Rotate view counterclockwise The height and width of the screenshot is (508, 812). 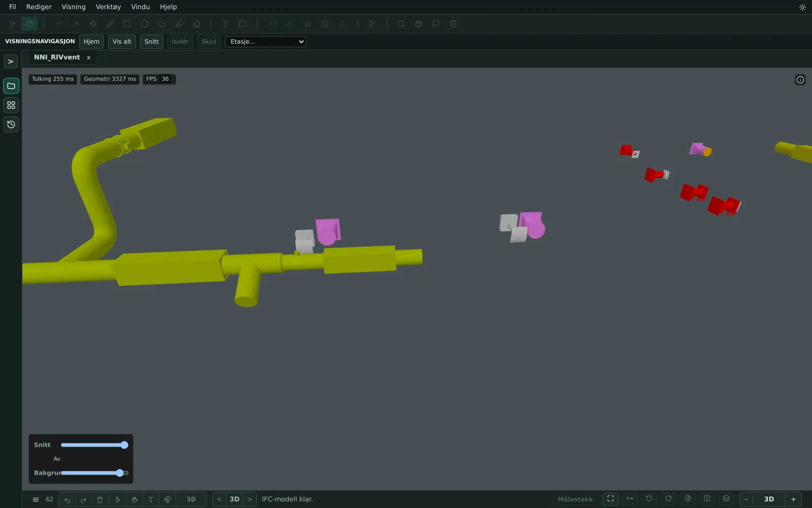pyautogui.click(x=649, y=499)
